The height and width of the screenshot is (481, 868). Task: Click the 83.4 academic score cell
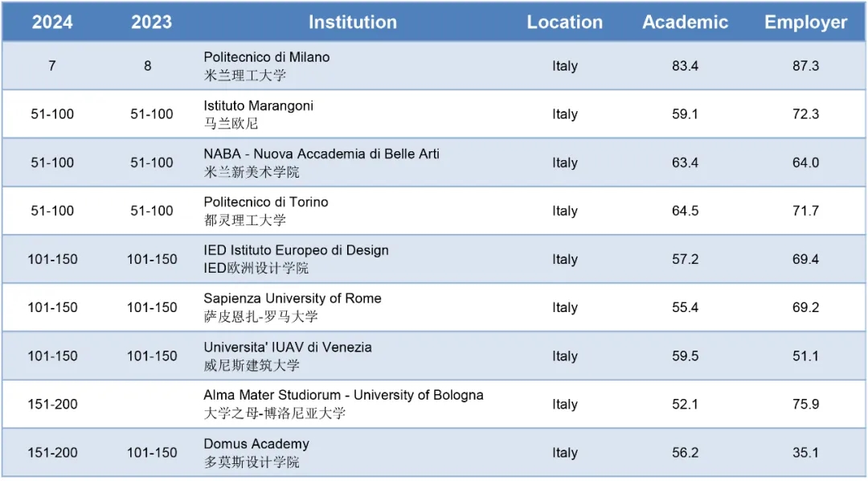686,66
